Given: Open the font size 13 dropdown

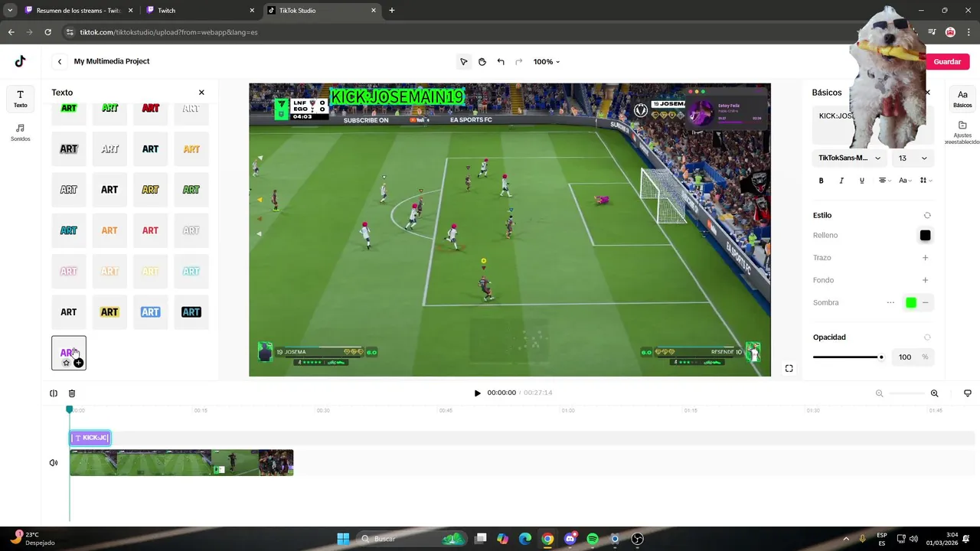Looking at the screenshot, I should pyautogui.click(x=913, y=158).
